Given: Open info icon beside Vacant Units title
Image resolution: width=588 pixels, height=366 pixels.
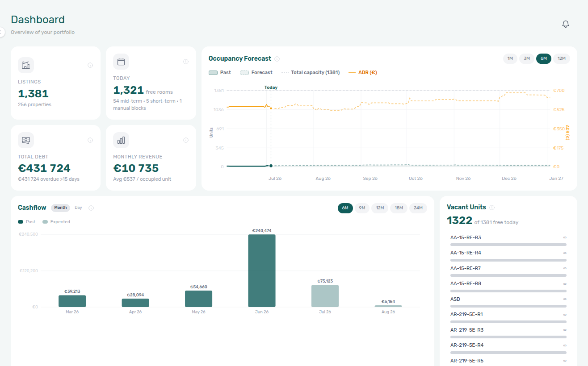Looking at the screenshot, I should [x=492, y=208].
